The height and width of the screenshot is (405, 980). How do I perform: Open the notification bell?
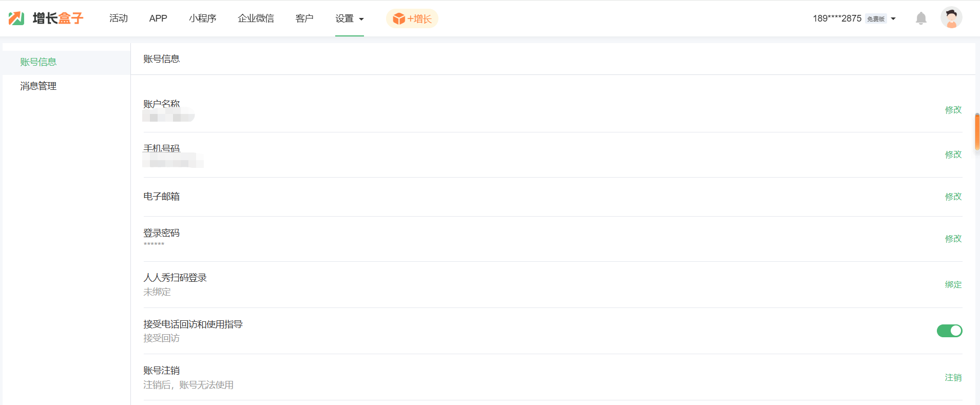tap(921, 18)
